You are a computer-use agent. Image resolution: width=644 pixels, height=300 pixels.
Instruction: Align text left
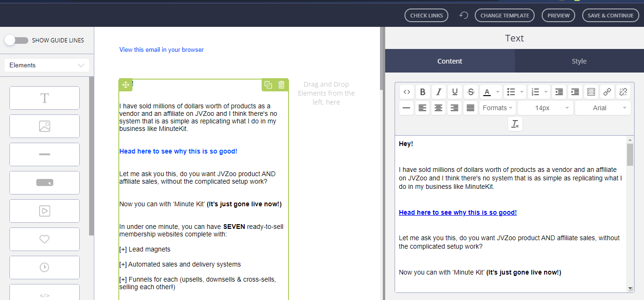pyautogui.click(x=422, y=108)
